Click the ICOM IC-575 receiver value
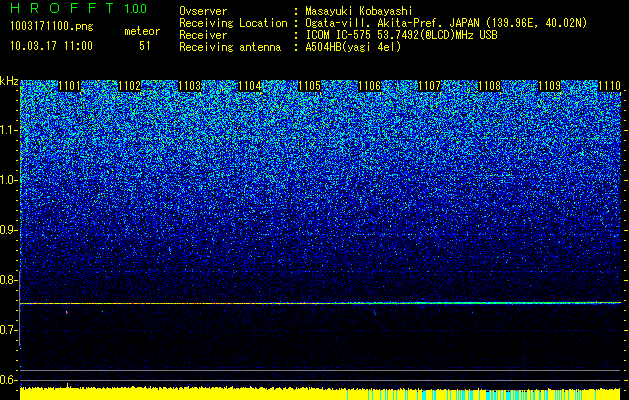Viewport: 629px width, 400px height. coord(401,35)
